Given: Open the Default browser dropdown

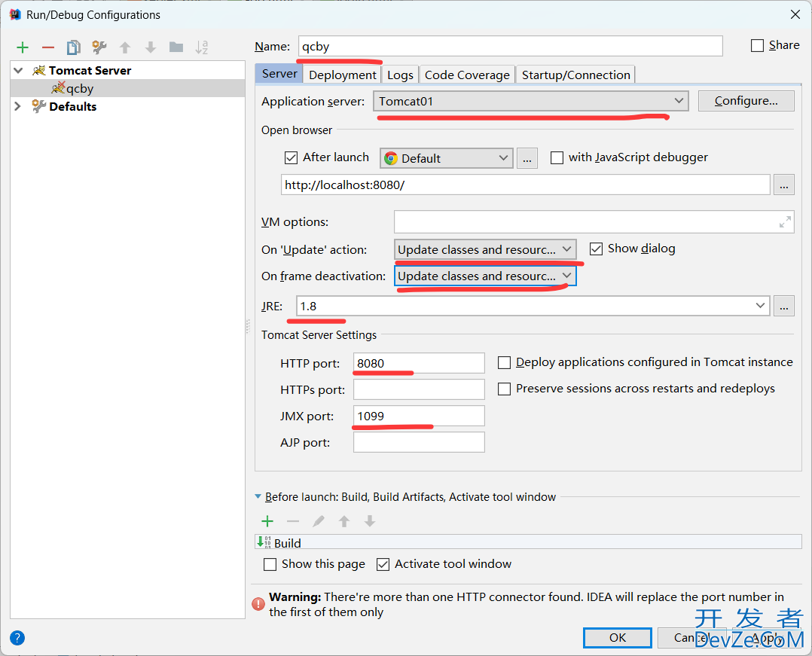Looking at the screenshot, I should [x=447, y=158].
